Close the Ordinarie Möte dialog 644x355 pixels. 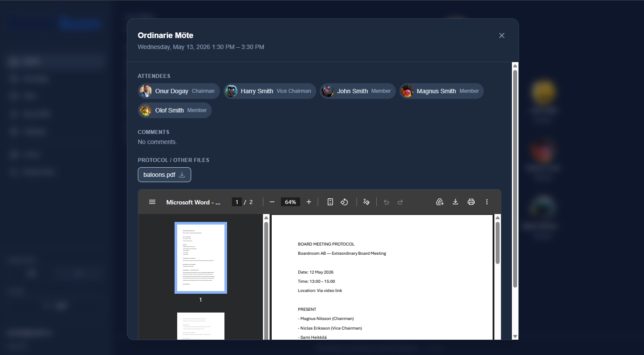coord(502,35)
